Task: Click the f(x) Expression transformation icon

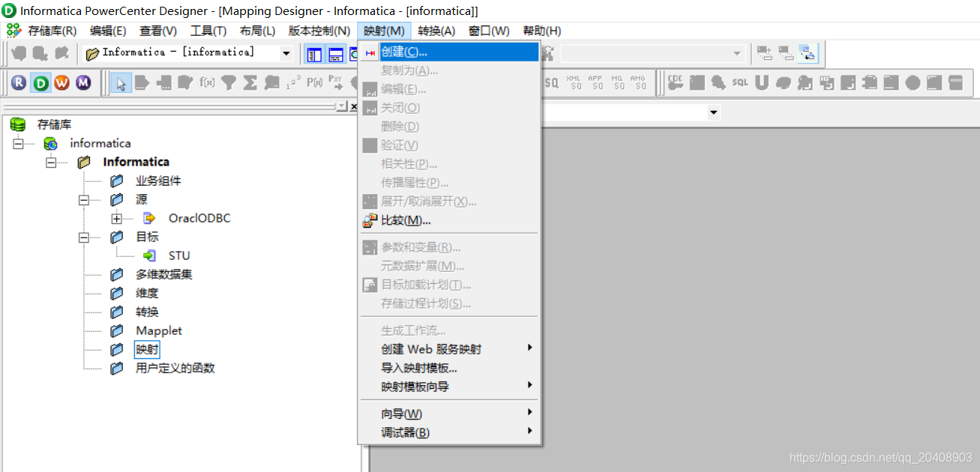Action: tap(207, 82)
